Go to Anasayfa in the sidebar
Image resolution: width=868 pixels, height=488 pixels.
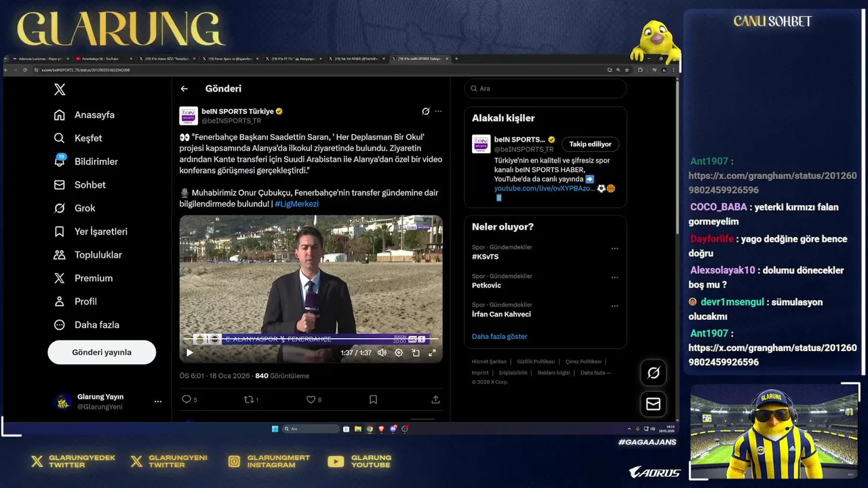click(84, 115)
